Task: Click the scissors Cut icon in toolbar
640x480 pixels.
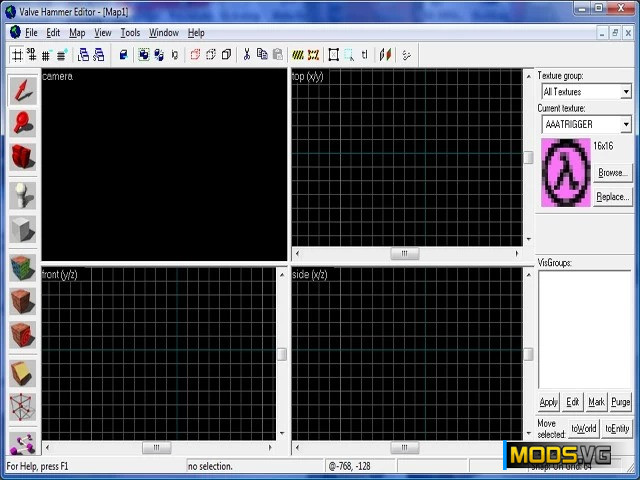Action: pos(247,54)
